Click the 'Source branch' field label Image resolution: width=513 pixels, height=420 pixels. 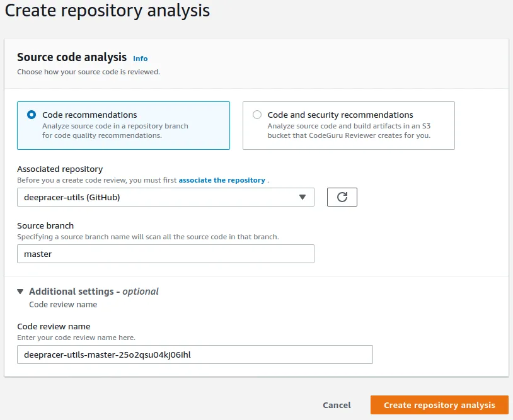[x=45, y=226]
